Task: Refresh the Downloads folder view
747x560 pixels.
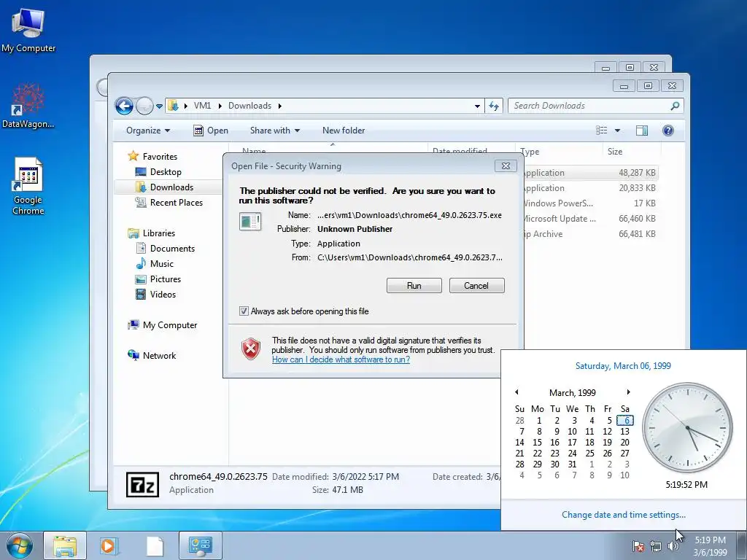Action: point(494,106)
